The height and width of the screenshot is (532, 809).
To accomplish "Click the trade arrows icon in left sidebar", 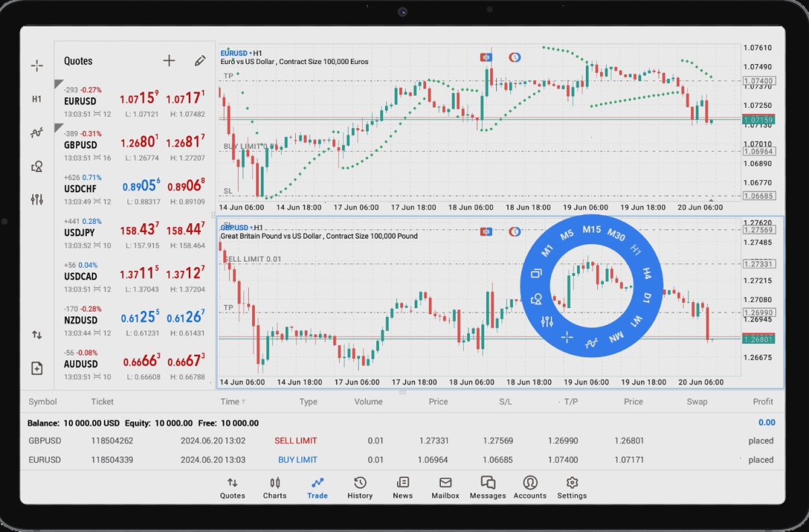I will [x=37, y=334].
